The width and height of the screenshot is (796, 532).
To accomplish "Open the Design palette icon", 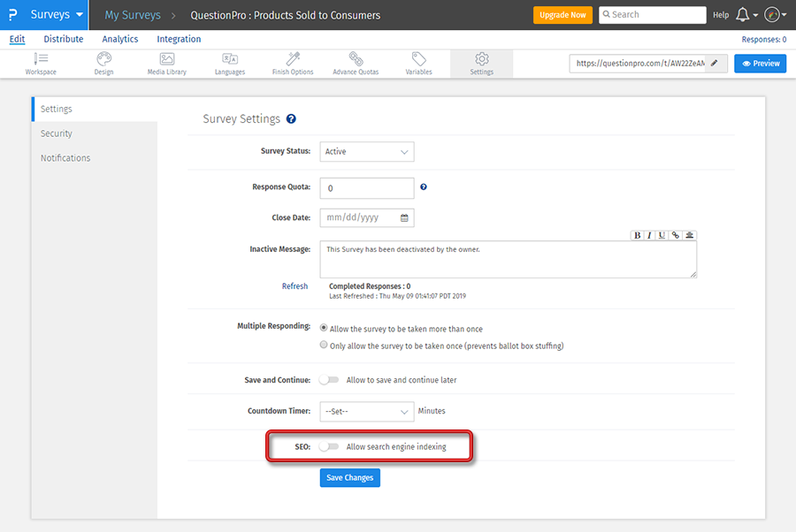I will coord(103,63).
